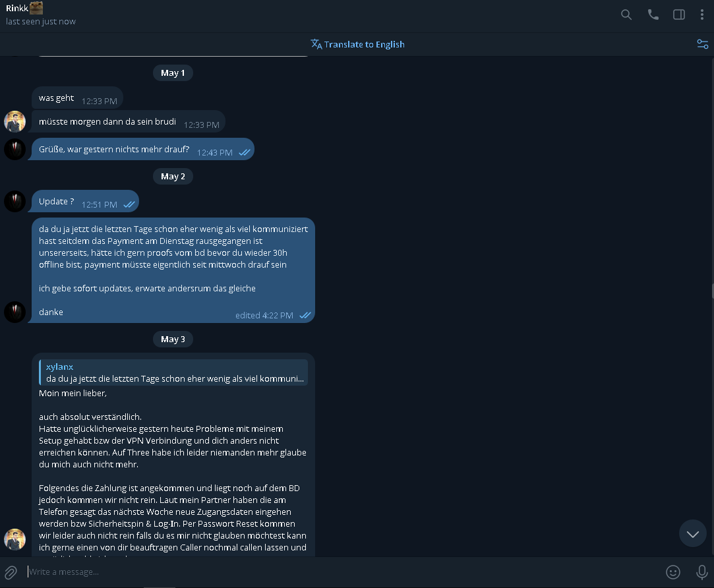Open the three-dot chat options menu
Viewport: 714px width, 588px height.
701,15
